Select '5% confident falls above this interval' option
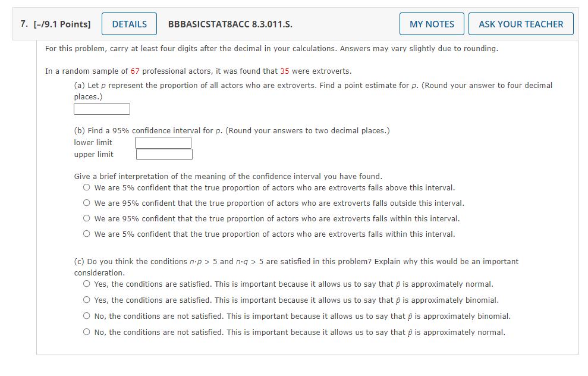The width and height of the screenshot is (588, 376). point(86,187)
